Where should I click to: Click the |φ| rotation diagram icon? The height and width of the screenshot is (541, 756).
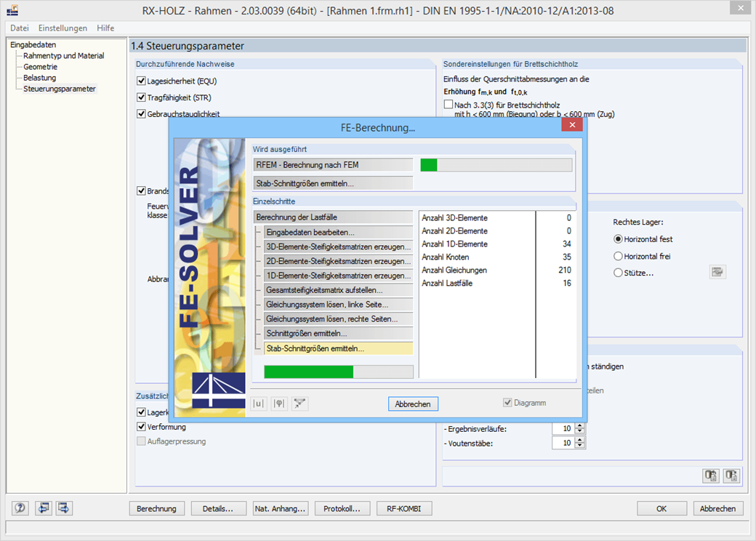pos(279,404)
